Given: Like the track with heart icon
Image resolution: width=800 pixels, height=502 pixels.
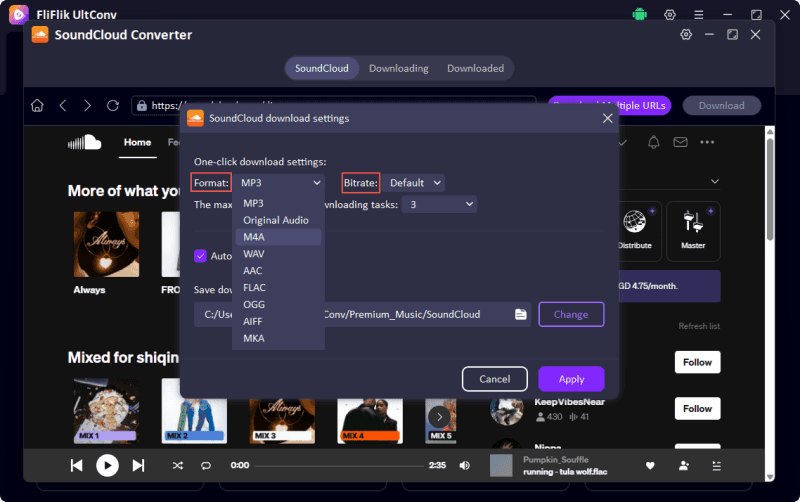Looking at the screenshot, I should pyautogui.click(x=650, y=465).
